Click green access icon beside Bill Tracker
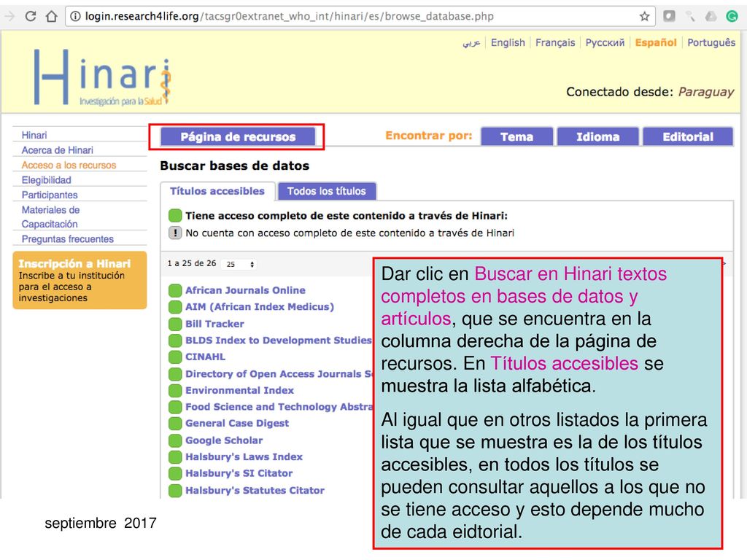The image size is (747, 560). pyautogui.click(x=175, y=324)
